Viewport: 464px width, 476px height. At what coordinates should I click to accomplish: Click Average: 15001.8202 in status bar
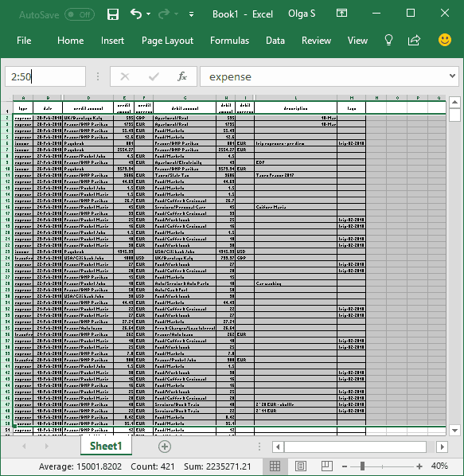click(80, 466)
